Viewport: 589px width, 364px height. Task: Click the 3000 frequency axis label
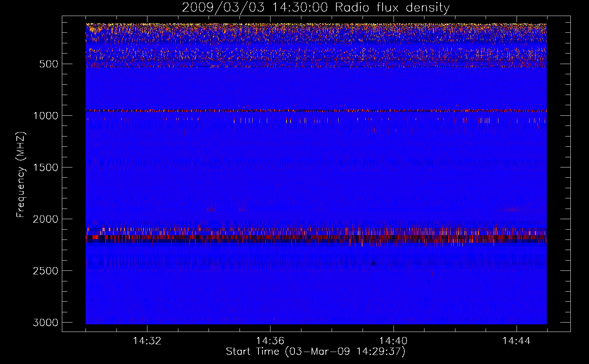click(x=46, y=323)
